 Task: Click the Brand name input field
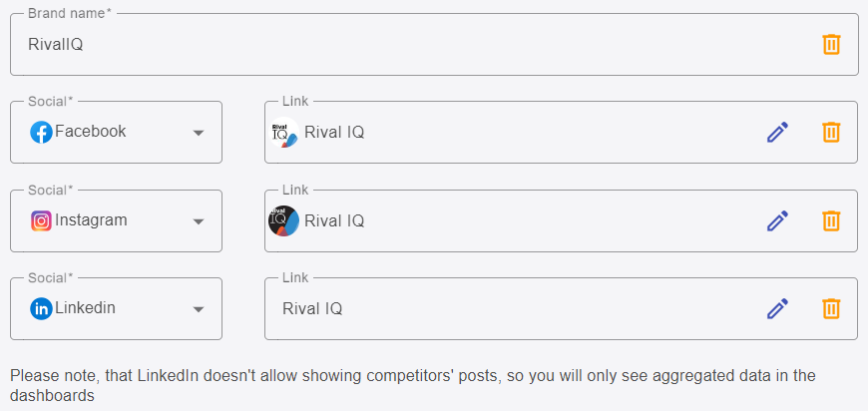pos(434,44)
